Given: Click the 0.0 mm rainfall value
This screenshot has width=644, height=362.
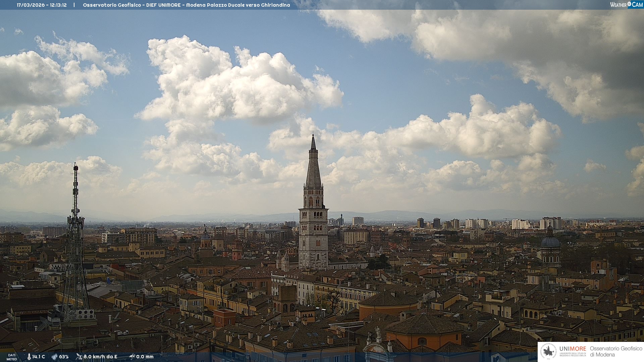Looking at the screenshot, I should [145, 357].
